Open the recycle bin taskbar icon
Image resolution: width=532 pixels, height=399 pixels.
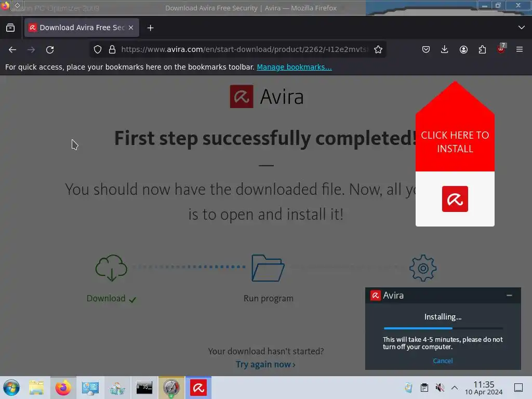(x=117, y=388)
